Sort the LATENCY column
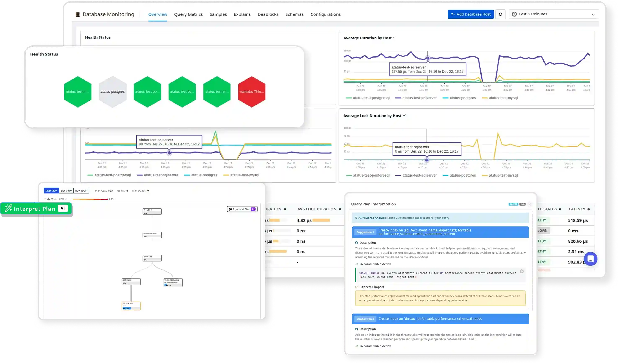 tap(588, 209)
